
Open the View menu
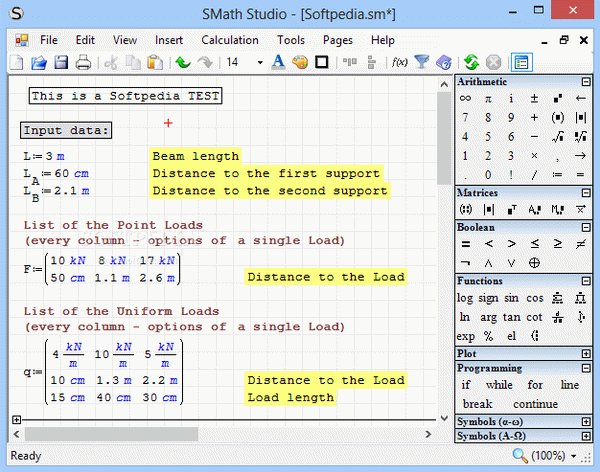125,40
